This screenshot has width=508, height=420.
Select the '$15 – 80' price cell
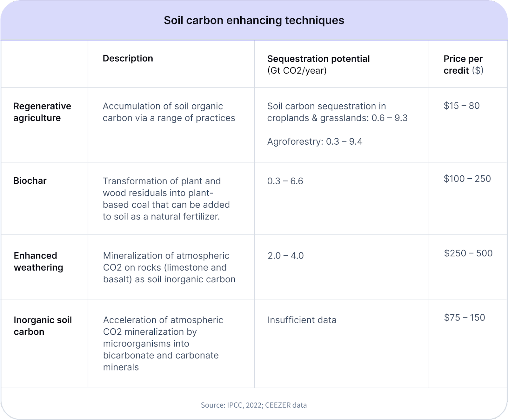[x=461, y=106]
